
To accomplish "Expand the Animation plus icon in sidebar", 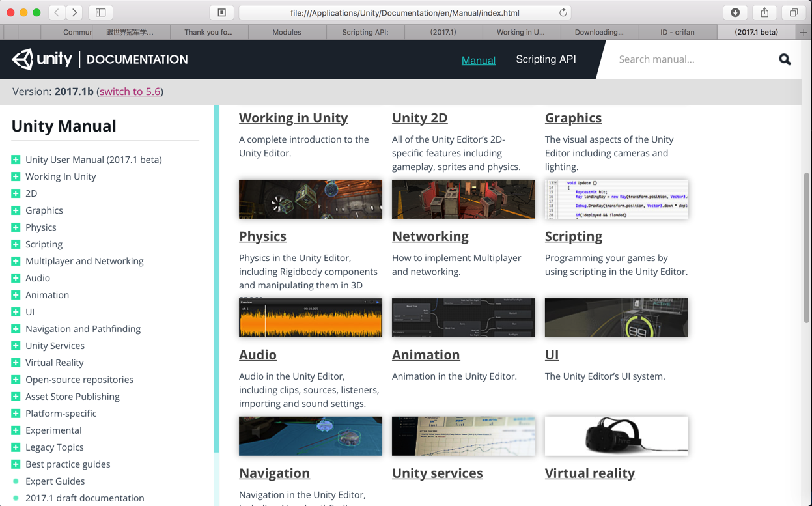I will point(16,295).
